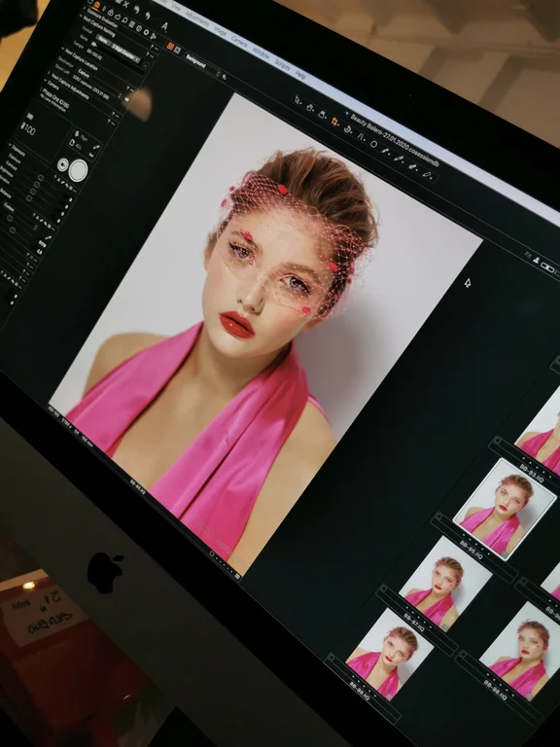Select the Draw Mask brush tool
The width and height of the screenshot is (560, 747).
386,151
